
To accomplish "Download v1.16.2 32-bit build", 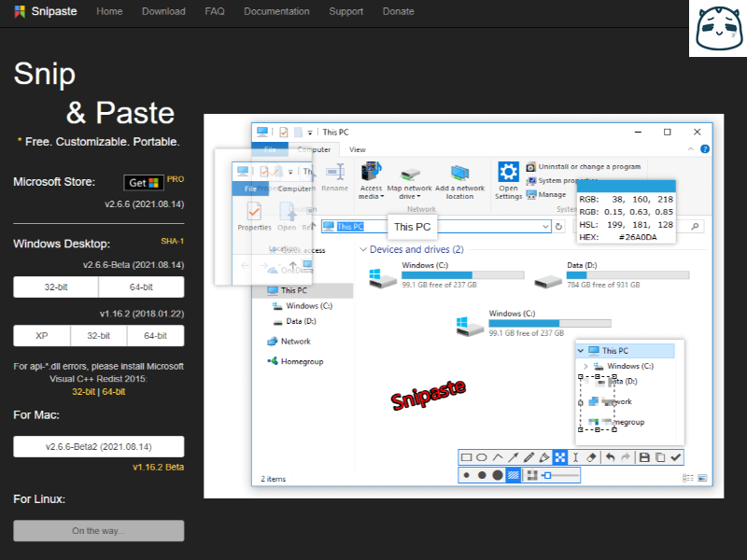I will [x=99, y=336].
